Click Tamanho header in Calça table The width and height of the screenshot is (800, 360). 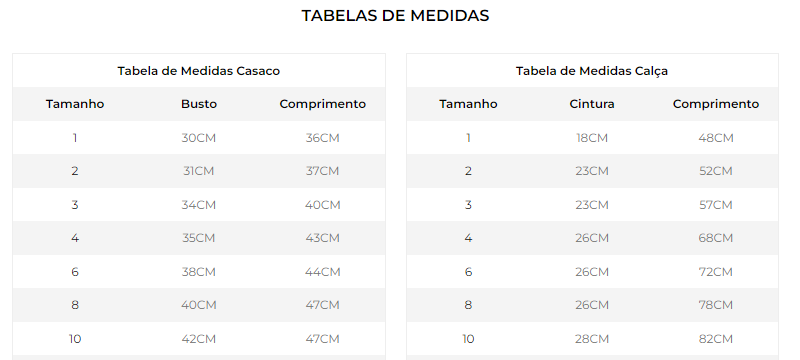click(x=468, y=104)
